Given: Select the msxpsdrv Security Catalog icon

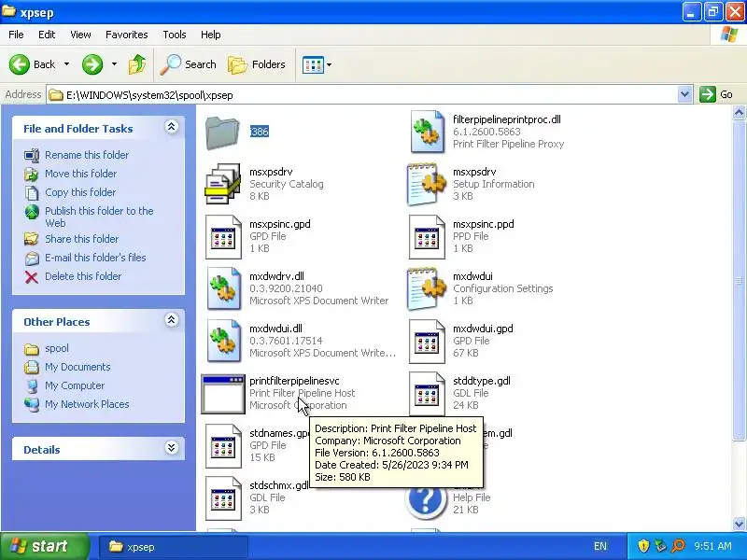Looking at the screenshot, I should 222,184.
